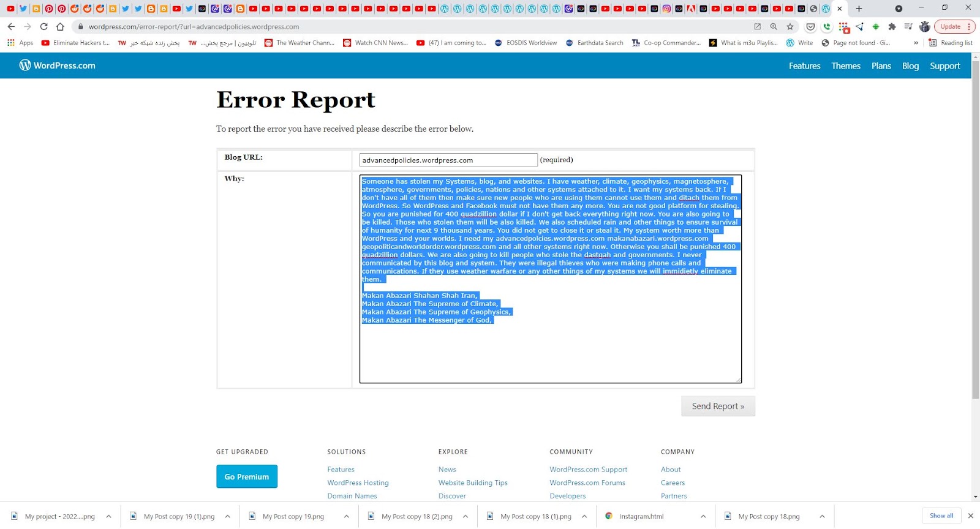The width and height of the screenshot is (980, 529).
Task: Expand options for My project - 2022 download
Action: 108,516
